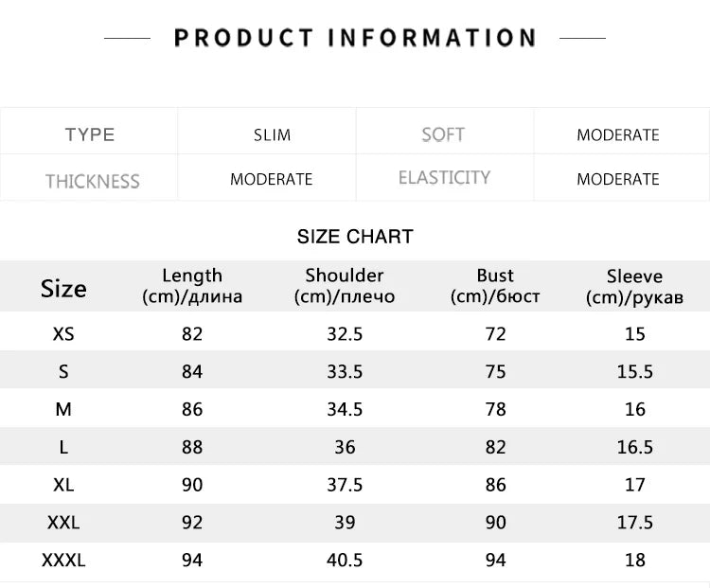
Task: Click the Sleeve (cm) column header
Action: pos(634,287)
